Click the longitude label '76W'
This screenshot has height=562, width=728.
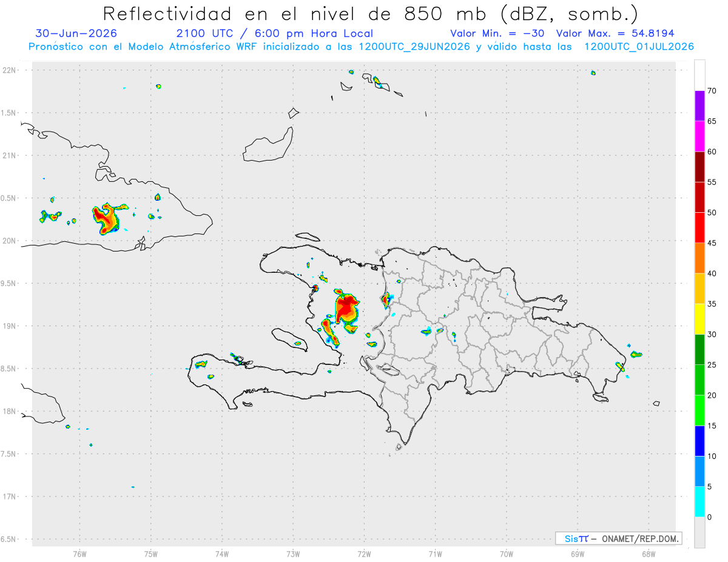[79, 554]
